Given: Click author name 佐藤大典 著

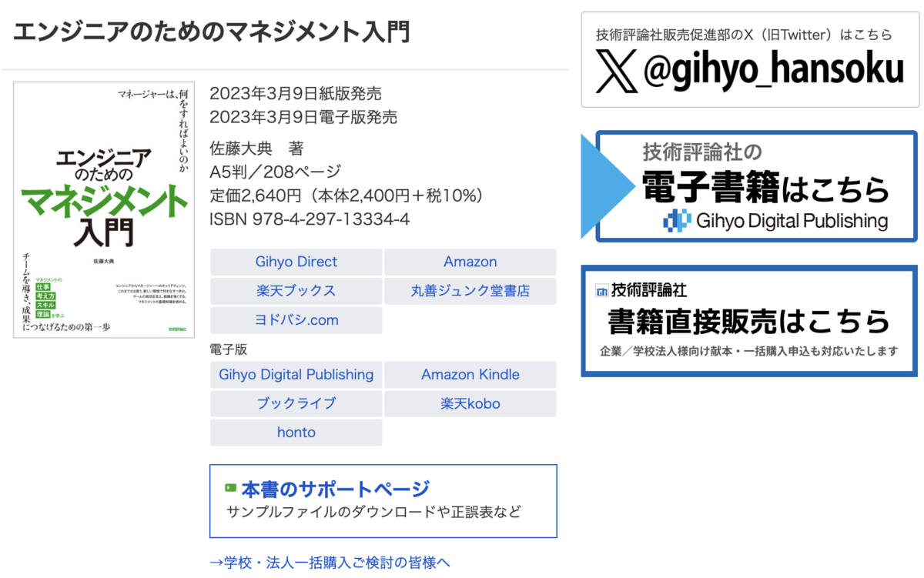Looking at the screenshot, I should 257,149.
